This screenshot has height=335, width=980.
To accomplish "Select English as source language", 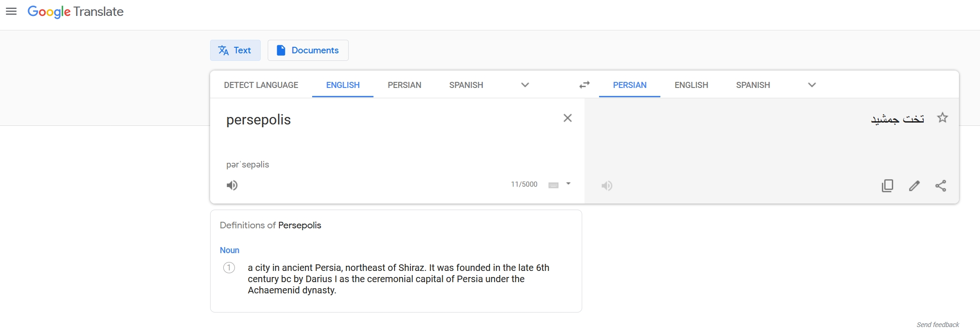I will (343, 85).
